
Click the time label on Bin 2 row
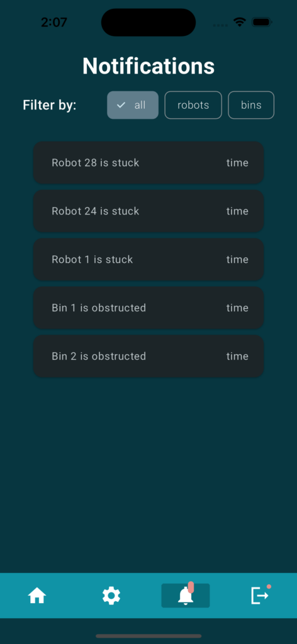coord(237,356)
